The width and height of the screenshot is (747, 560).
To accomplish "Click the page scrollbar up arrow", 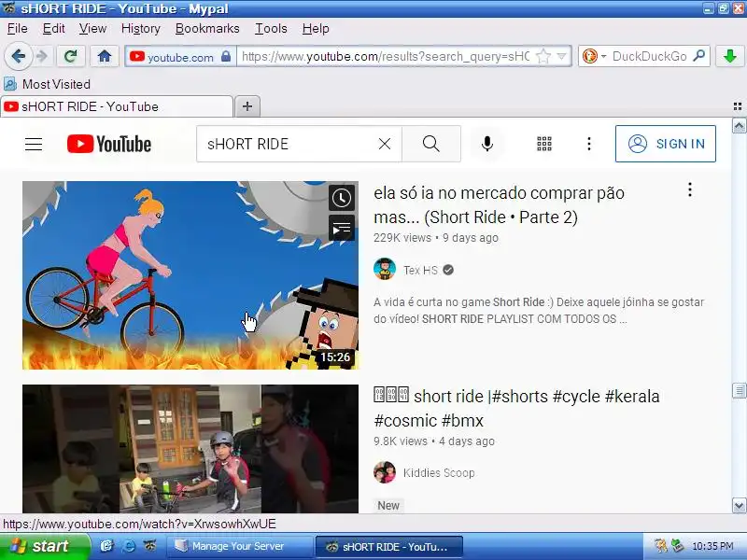I will (739, 126).
